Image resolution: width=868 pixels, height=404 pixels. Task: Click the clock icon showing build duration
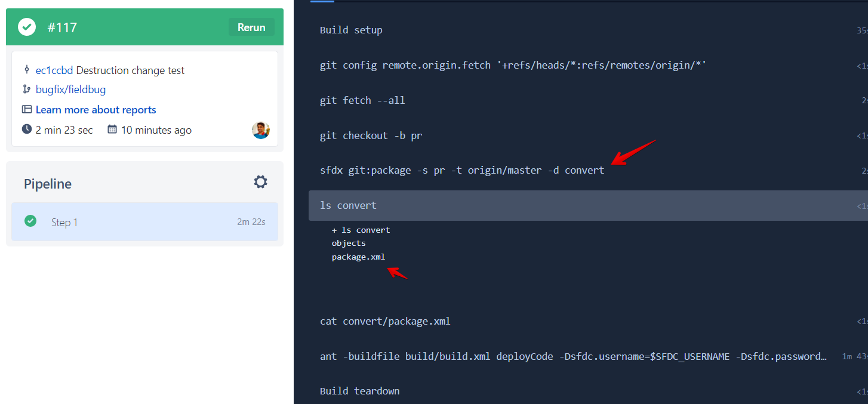(27, 129)
